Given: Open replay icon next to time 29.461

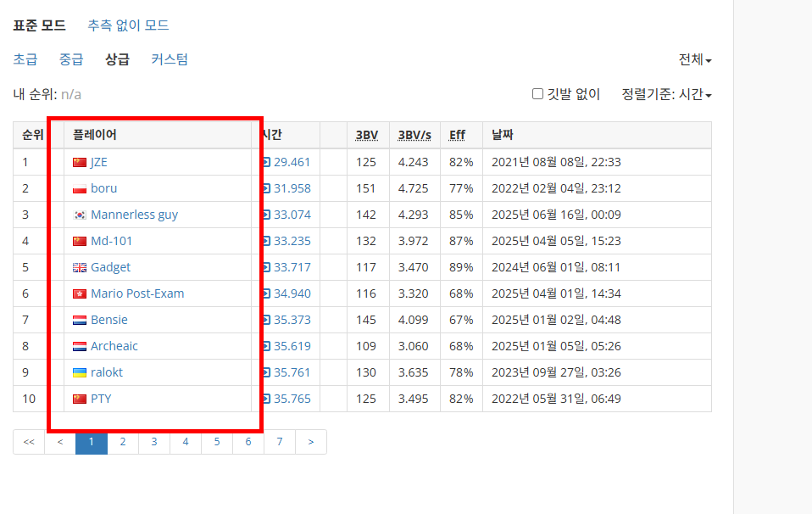Looking at the screenshot, I should [267, 162].
